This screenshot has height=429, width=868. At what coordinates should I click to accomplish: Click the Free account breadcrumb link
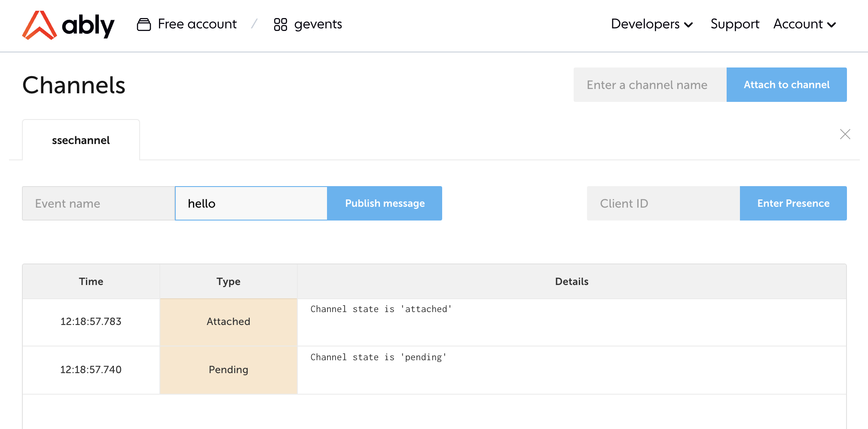(197, 24)
